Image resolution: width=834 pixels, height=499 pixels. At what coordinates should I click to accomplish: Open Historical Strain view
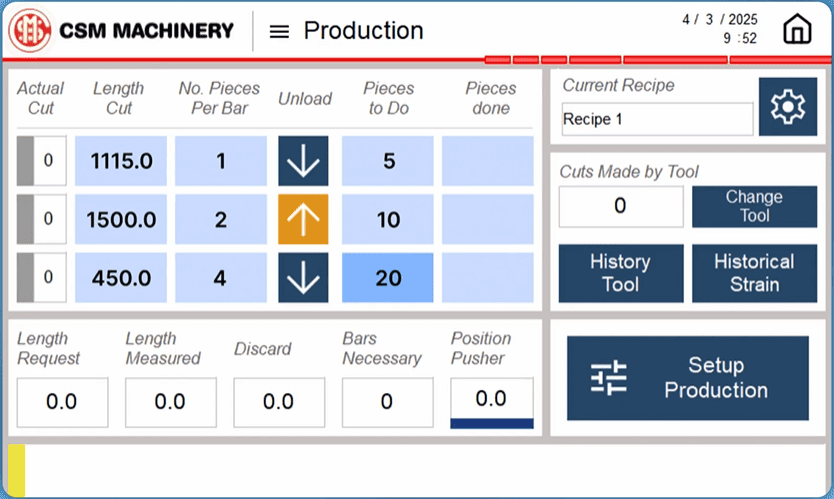click(x=753, y=273)
